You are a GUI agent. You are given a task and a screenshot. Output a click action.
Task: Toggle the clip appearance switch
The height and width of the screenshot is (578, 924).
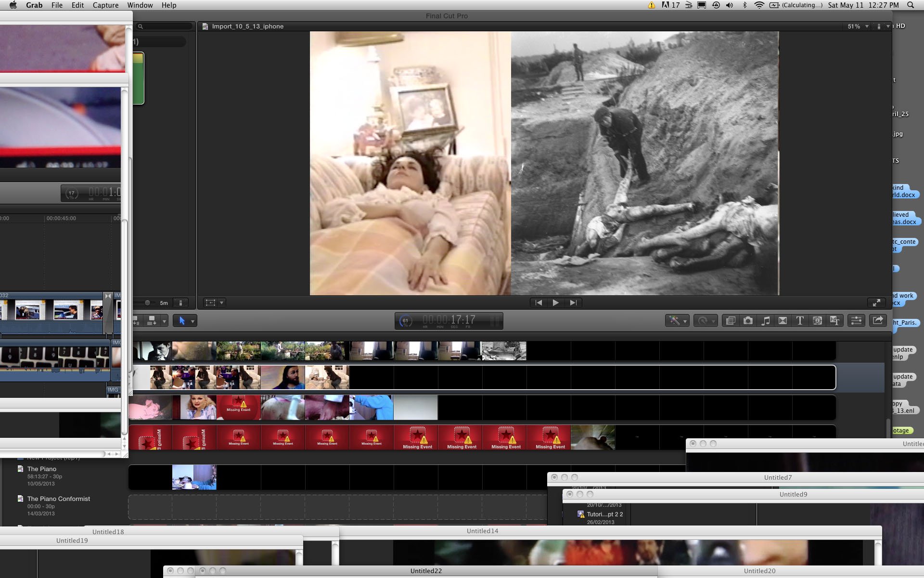click(x=180, y=303)
